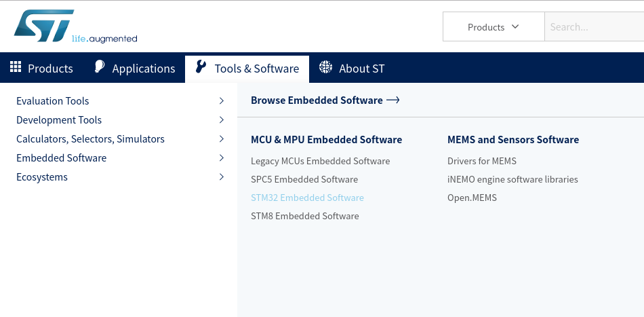Open iNEMO engine software libraries link
The width and height of the screenshot is (644, 317).
pos(512,179)
